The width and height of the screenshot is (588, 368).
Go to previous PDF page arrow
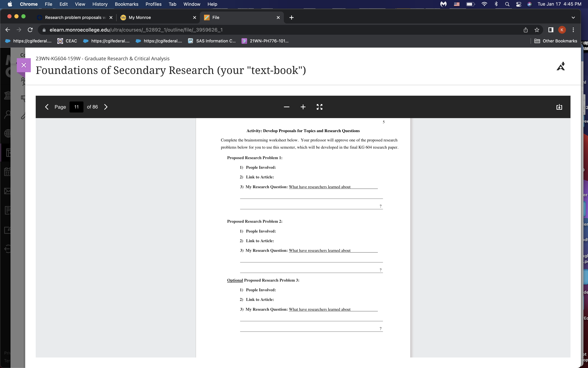[47, 107]
